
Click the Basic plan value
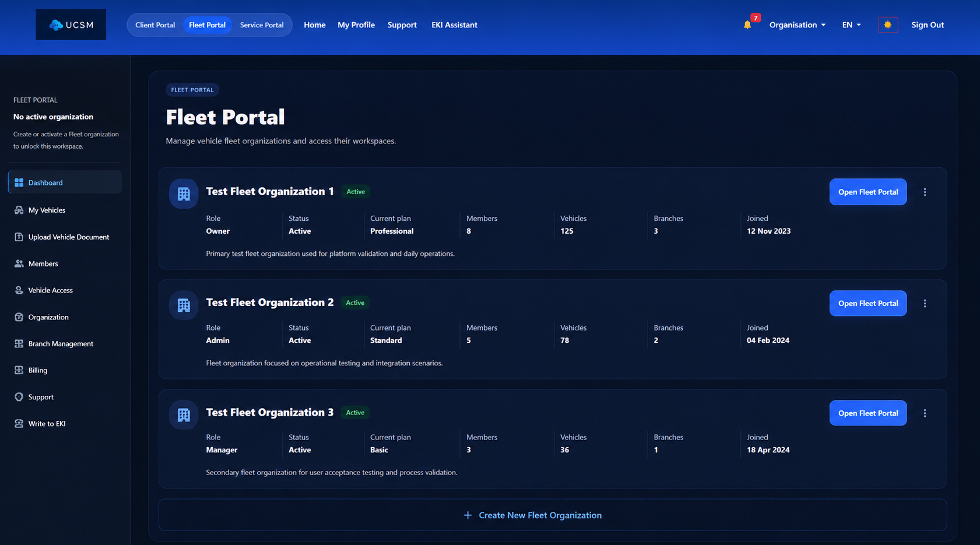pos(379,450)
